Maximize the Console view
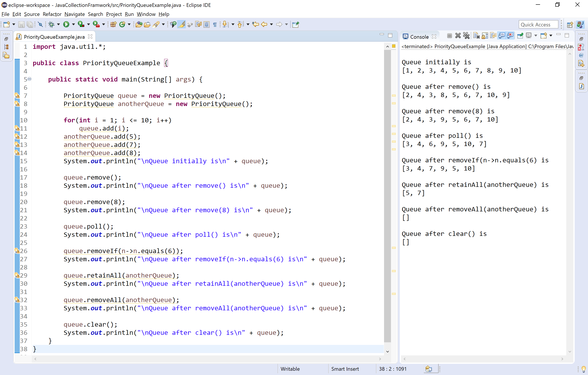This screenshot has height=375, width=588. [x=567, y=35]
